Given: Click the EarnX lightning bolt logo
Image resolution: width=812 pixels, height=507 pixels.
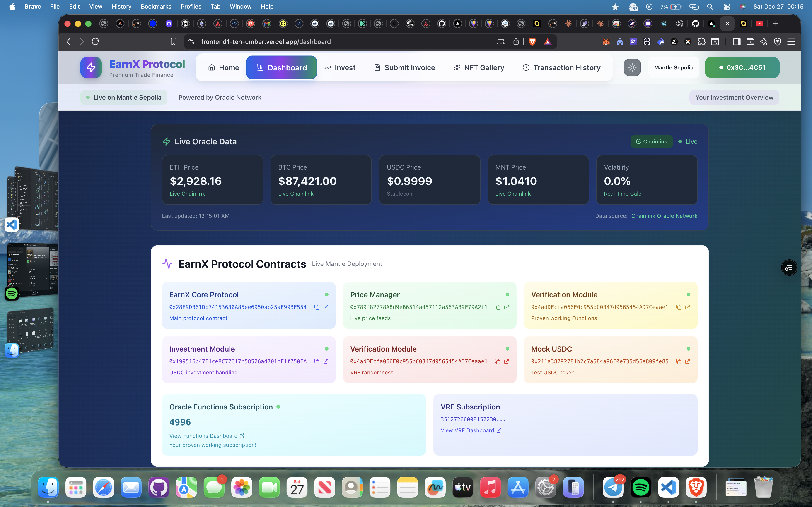Looking at the screenshot, I should [x=91, y=67].
